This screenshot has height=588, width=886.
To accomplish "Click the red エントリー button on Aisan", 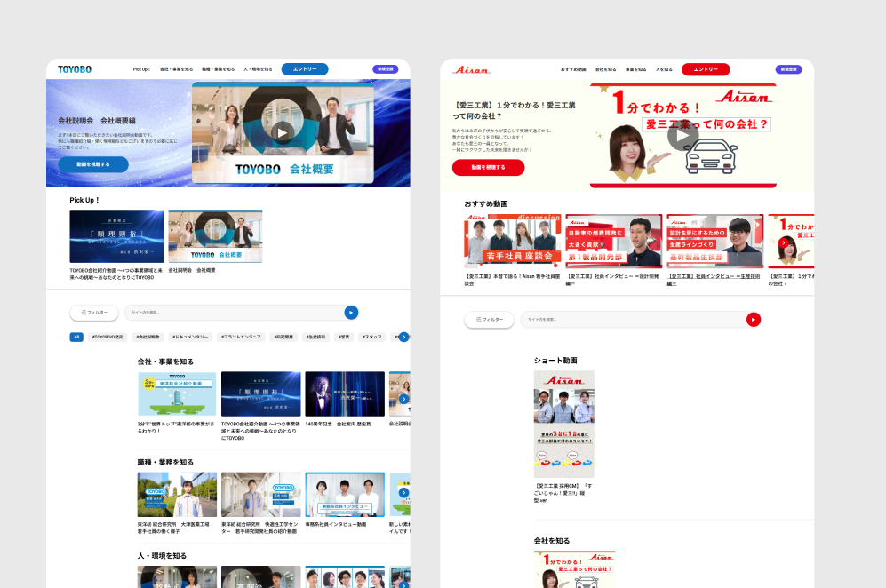I will tap(706, 69).
